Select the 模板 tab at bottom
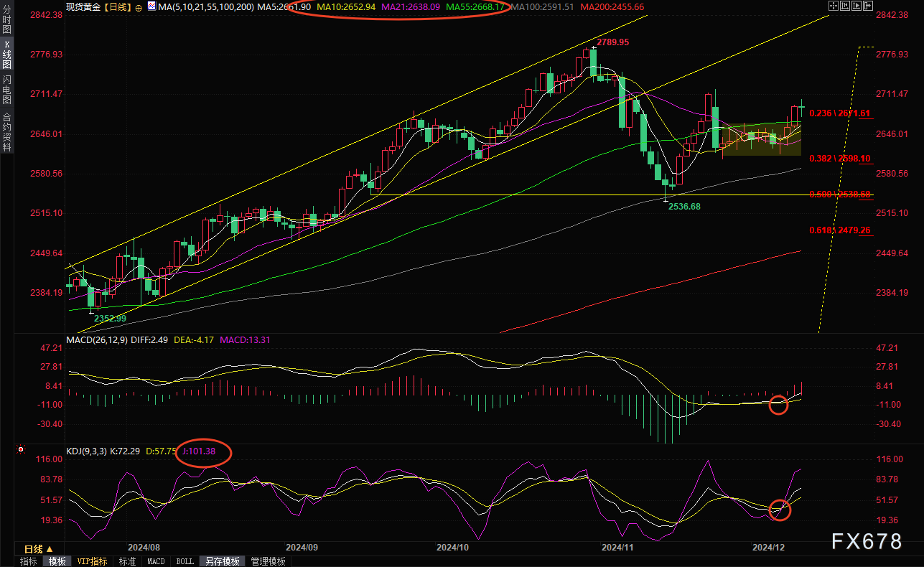Viewport: 924px width, 567px height. pos(57,561)
